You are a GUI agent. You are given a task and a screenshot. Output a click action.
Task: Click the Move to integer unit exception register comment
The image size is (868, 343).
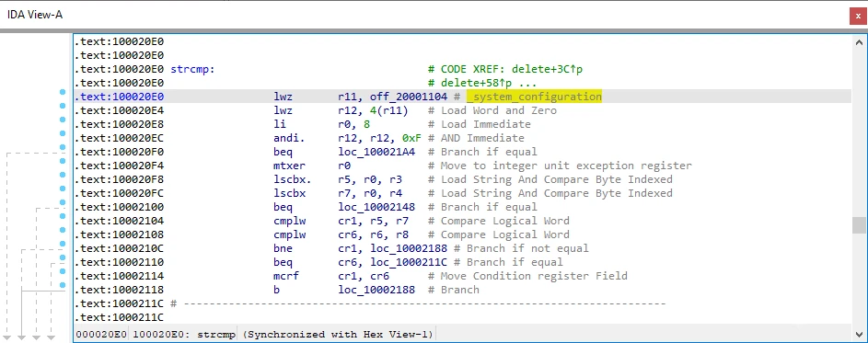[x=560, y=166]
